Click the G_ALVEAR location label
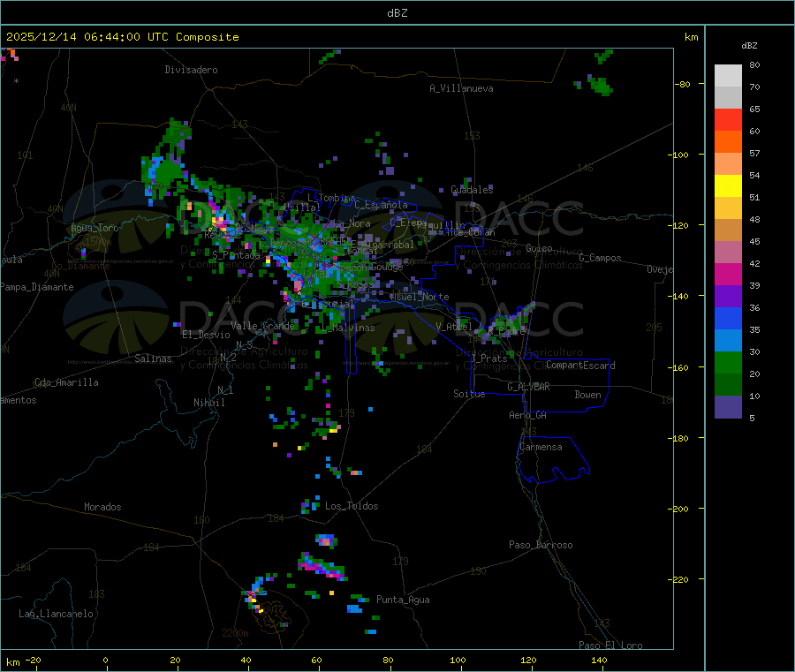 (x=528, y=387)
